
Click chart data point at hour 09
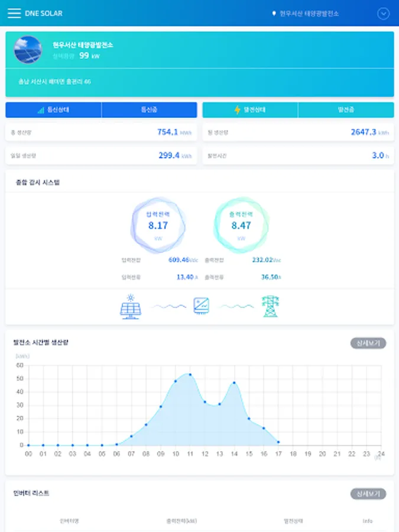[x=161, y=407]
